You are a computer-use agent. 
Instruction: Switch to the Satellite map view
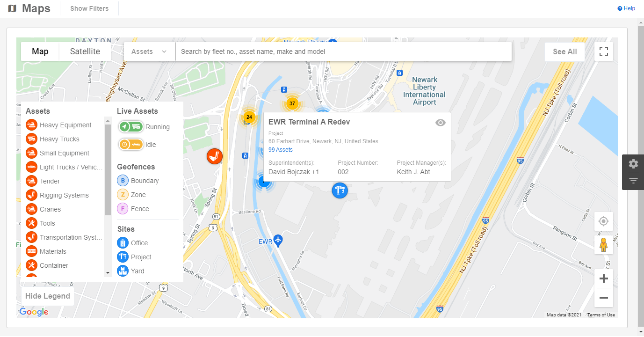click(x=85, y=51)
